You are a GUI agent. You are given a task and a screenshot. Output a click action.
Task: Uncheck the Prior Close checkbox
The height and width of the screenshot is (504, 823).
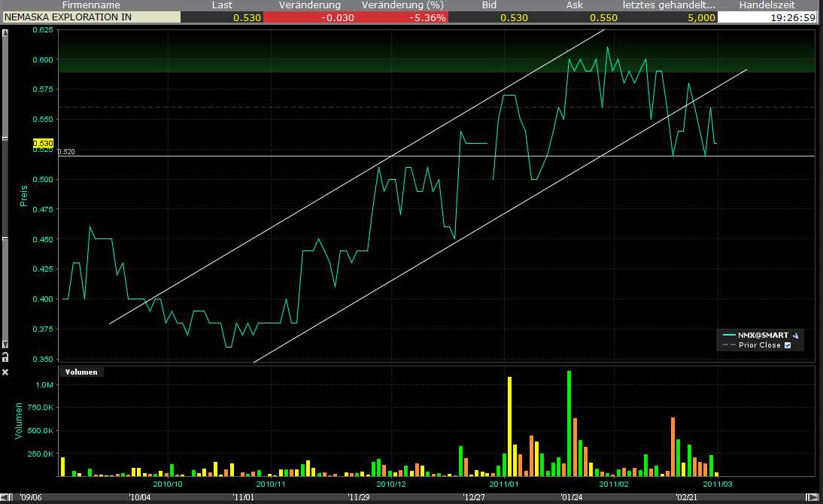click(788, 345)
